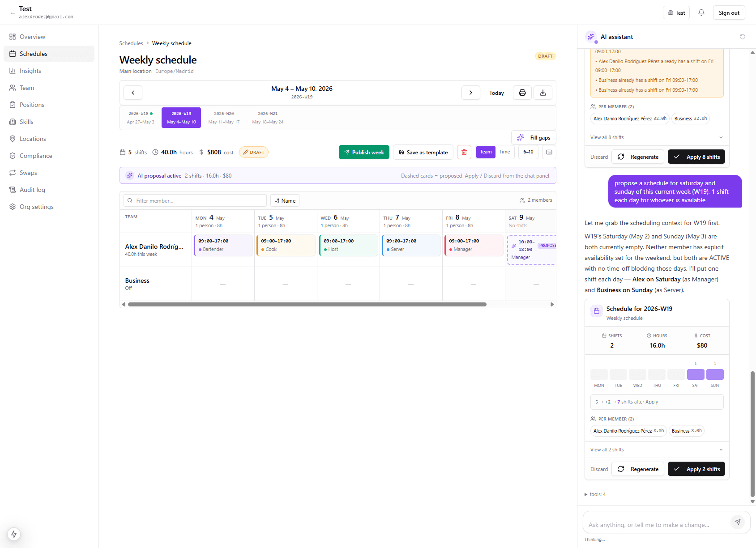
Task: Switch to the 2026-W21 week tab
Action: (268, 118)
